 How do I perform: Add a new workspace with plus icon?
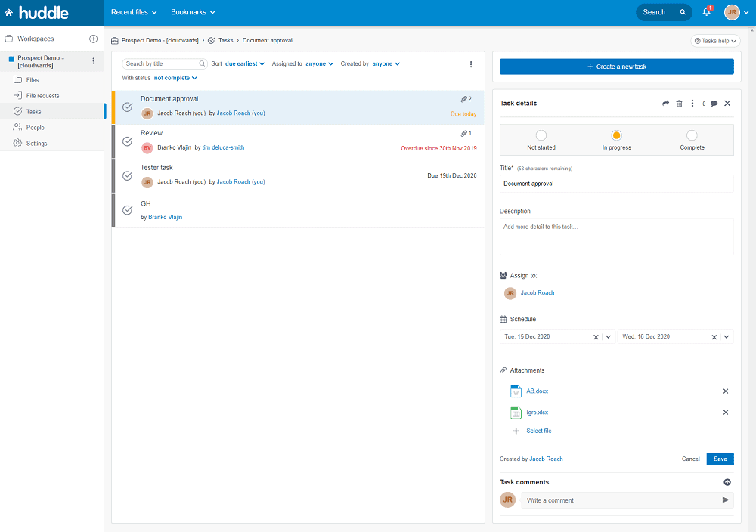click(x=94, y=39)
